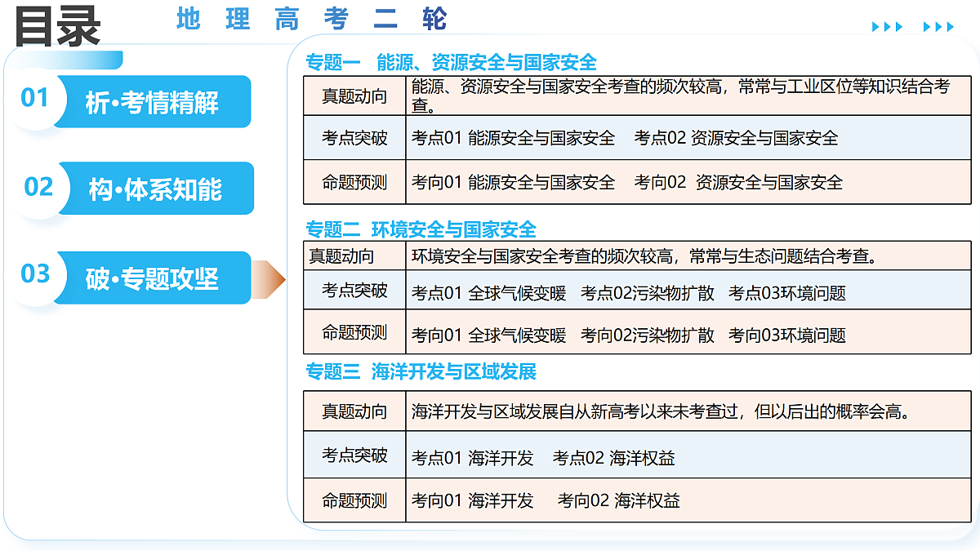Click the 目录 title
The image size is (980, 551).
[57, 25]
